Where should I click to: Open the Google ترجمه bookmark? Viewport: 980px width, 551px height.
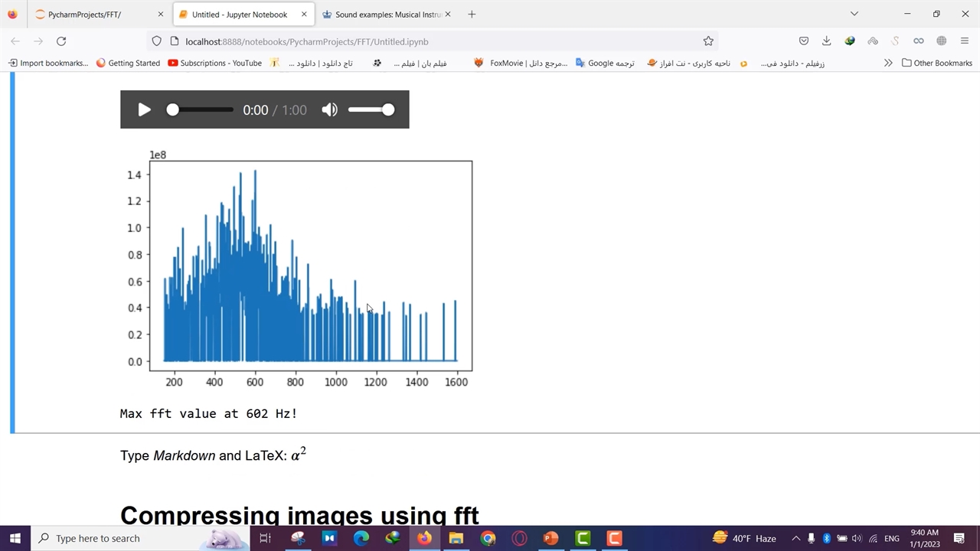(605, 63)
